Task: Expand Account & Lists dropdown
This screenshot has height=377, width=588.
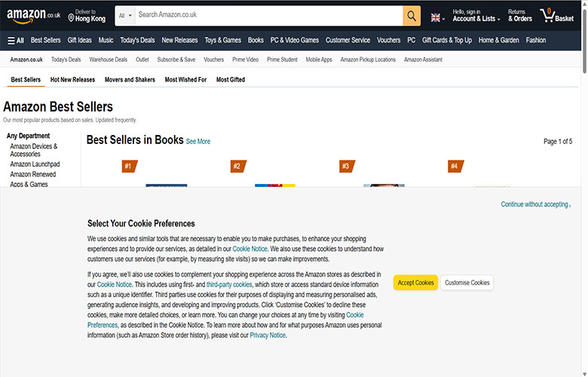Action: tap(476, 16)
